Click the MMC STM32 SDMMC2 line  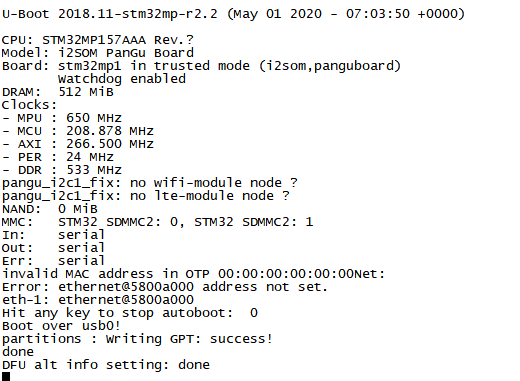(x=158, y=222)
